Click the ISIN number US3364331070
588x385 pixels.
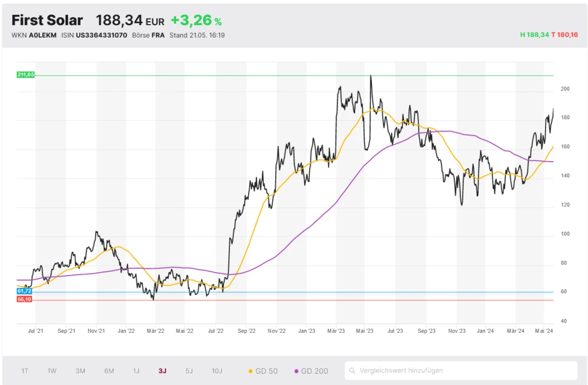[101, 35]
